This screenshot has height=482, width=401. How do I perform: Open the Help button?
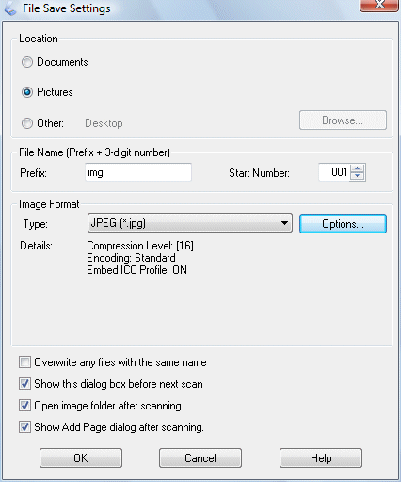tap(321, 458)
